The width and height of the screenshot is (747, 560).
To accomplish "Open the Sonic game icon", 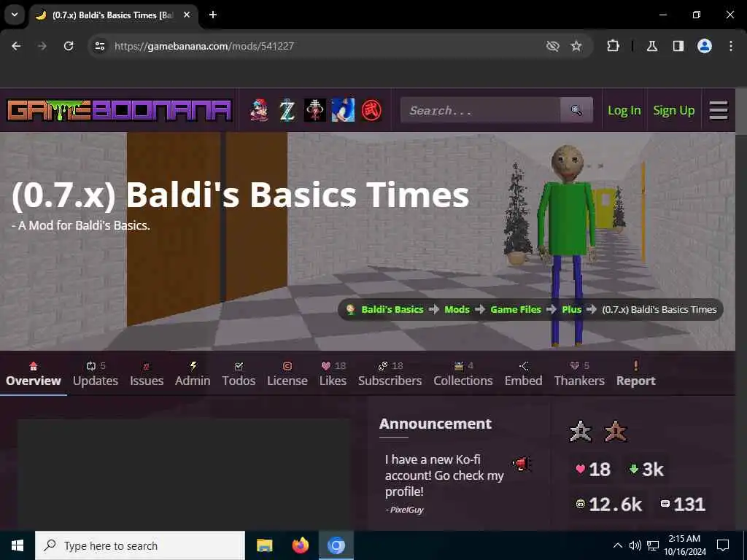I will coord(343,110).
